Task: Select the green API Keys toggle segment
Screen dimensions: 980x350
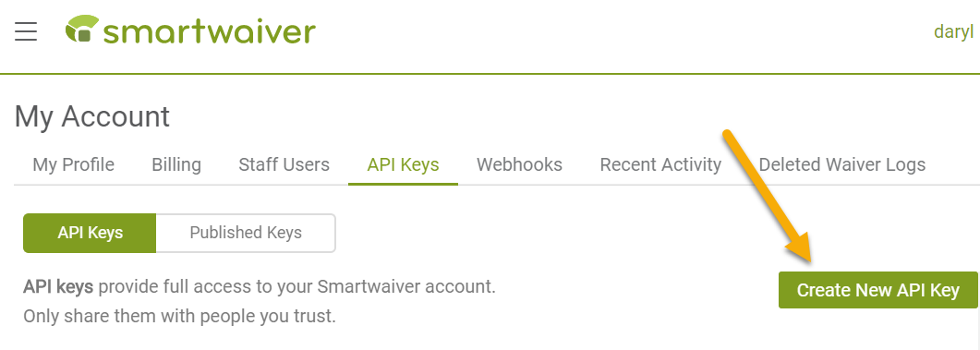Action: pyautogui.click(x=90, y=233)
